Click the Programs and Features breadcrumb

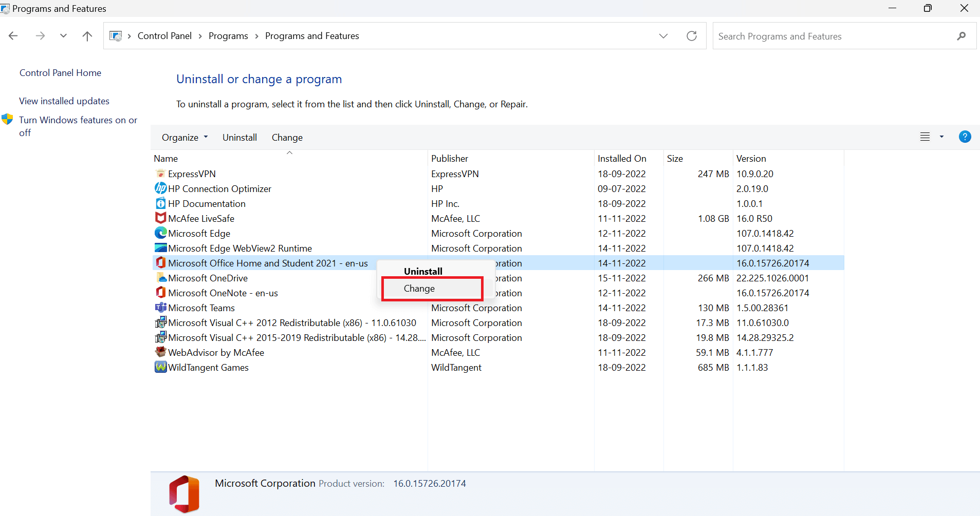(x=312, y=36)
